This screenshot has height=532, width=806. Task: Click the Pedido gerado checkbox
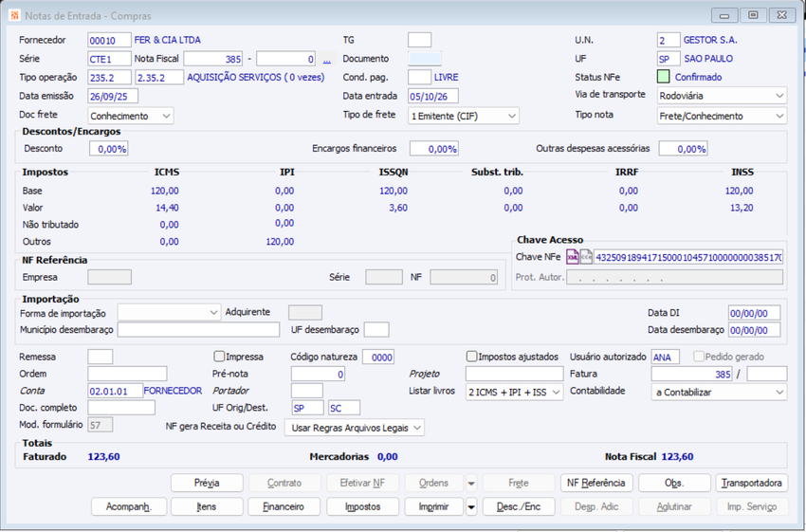699,357
